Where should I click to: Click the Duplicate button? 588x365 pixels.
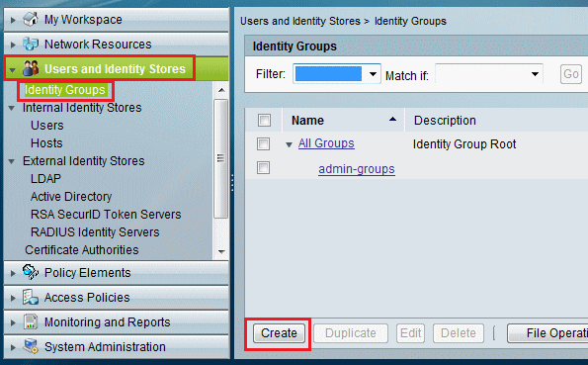351,333
